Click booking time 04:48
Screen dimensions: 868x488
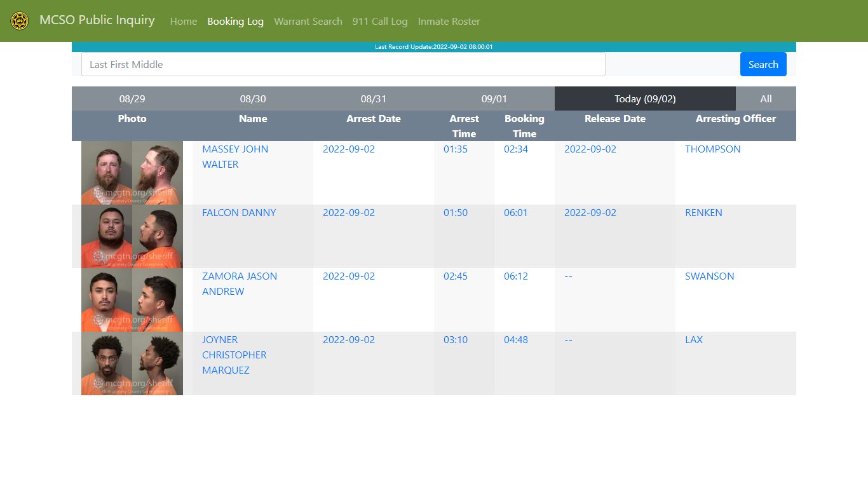click(x=516, y=339)
